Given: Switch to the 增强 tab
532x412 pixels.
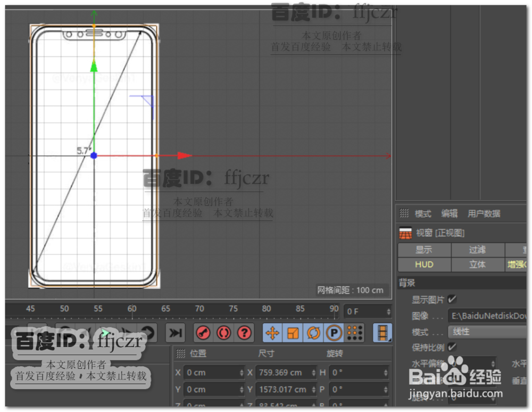Looking at the screenshot, I should (516, 265).
